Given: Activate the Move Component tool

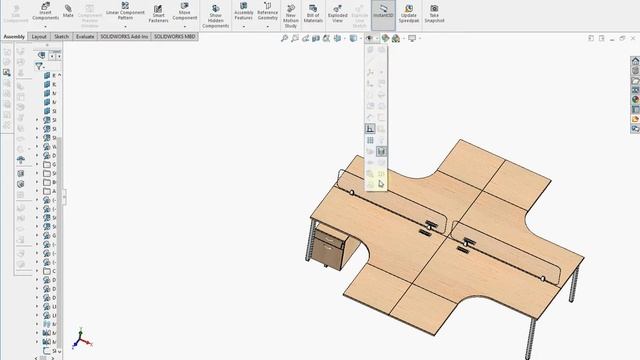Looking at the screenshot, I should (184, 11).
